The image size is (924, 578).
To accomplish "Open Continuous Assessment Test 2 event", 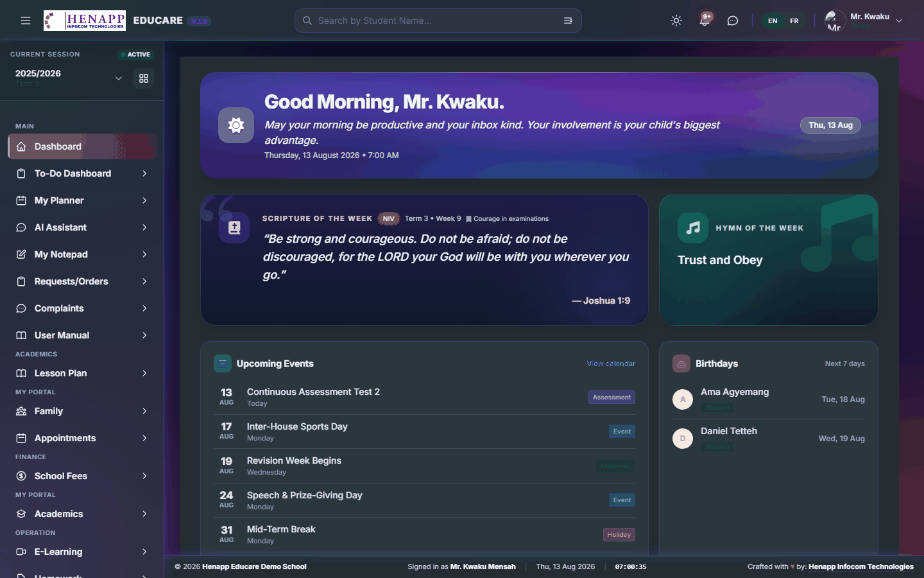I will [424, 397].
